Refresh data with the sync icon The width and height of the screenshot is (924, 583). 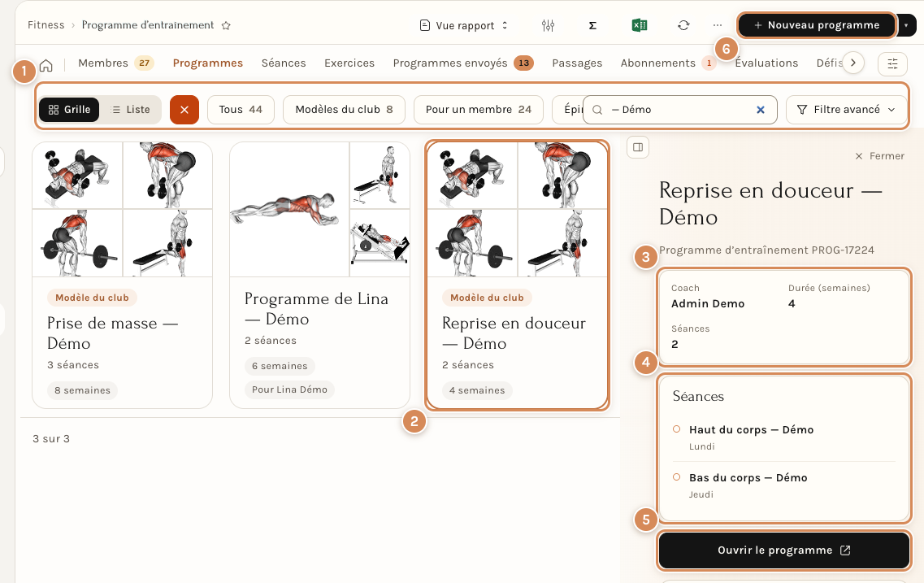point(683,25)
